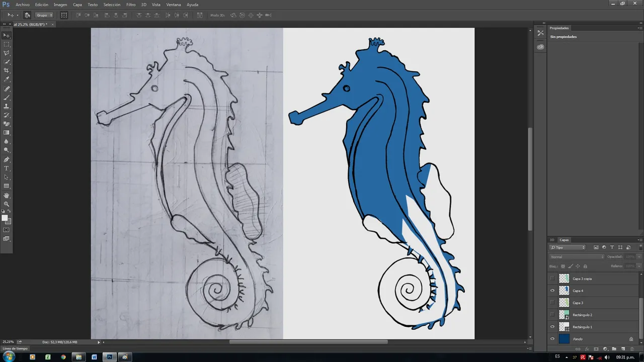This screenshot has height=362, width=644.
Task: Select the Dodge tool
Action: [7, 150]
